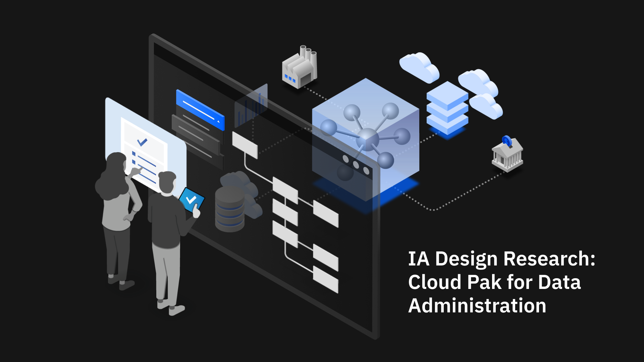
Task: Click the "Administration" word in title
Action: (x=477, y=306)
